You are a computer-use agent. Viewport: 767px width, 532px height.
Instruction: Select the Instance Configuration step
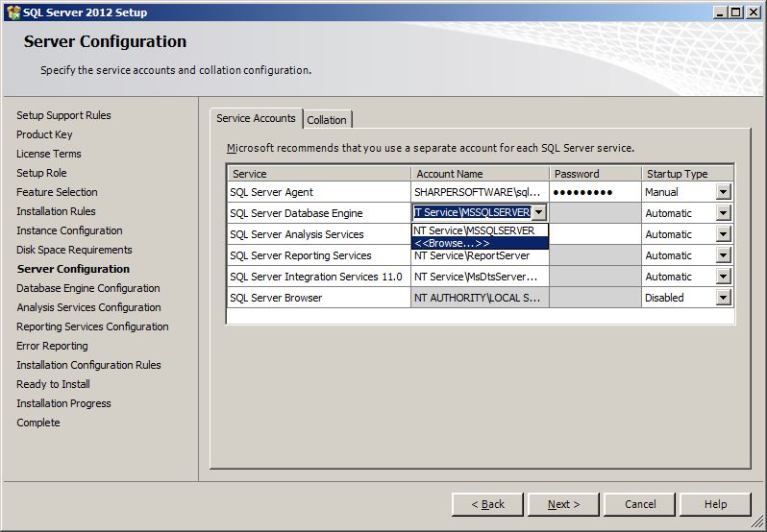click(69, 230)
